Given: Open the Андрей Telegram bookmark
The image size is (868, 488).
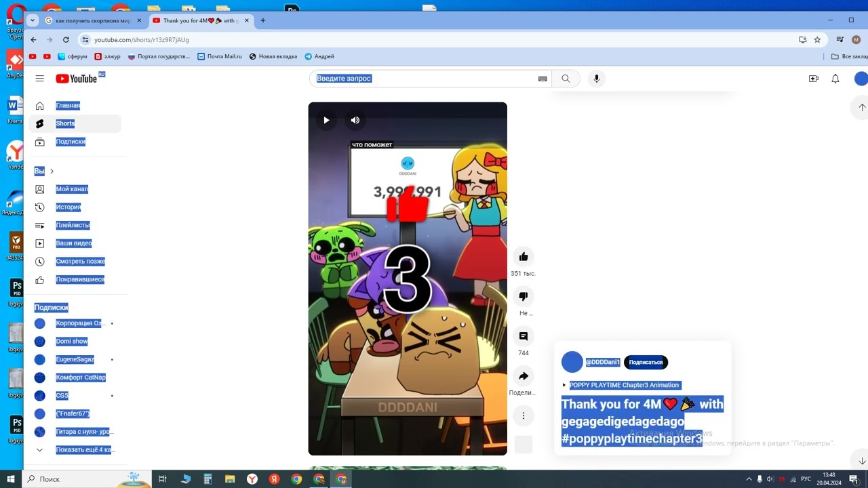Looking at the screenshot, I should pyautogui.click(x=319, y=56).
